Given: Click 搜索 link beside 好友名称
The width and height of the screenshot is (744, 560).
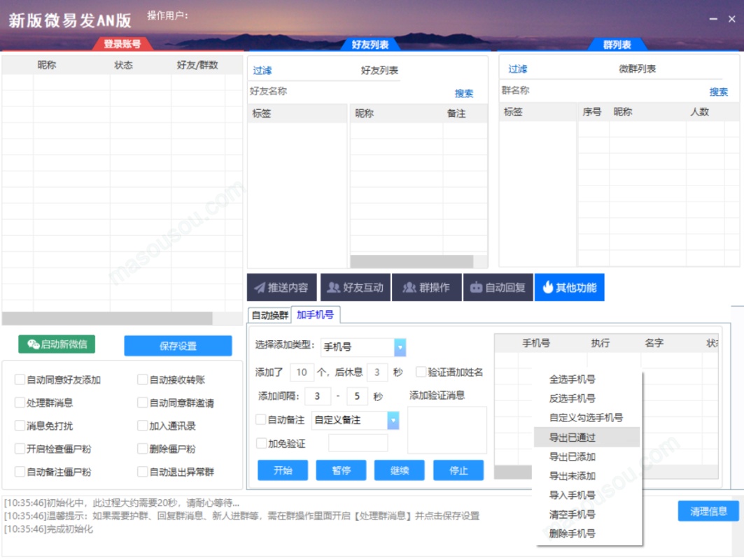Looking at the screenshot, I should 463,94.
